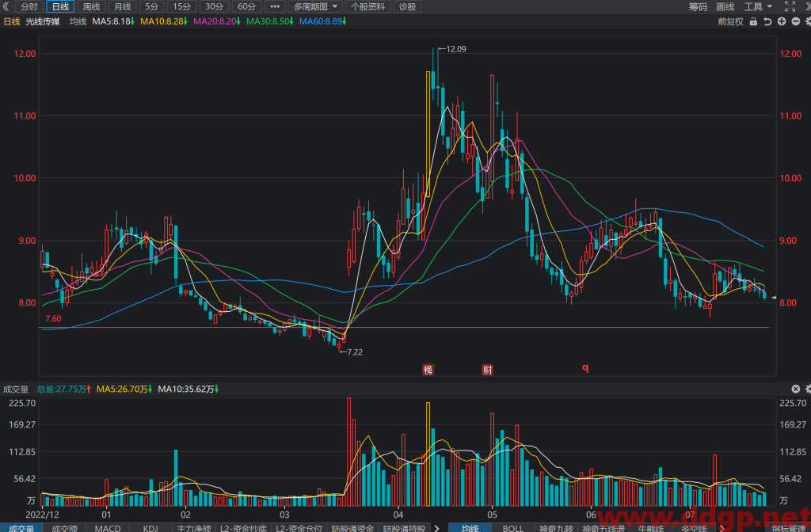This screenshot has height=532, width=811.
Task: Select the magenta MA20:8.20 indicator
Action: 216,21
